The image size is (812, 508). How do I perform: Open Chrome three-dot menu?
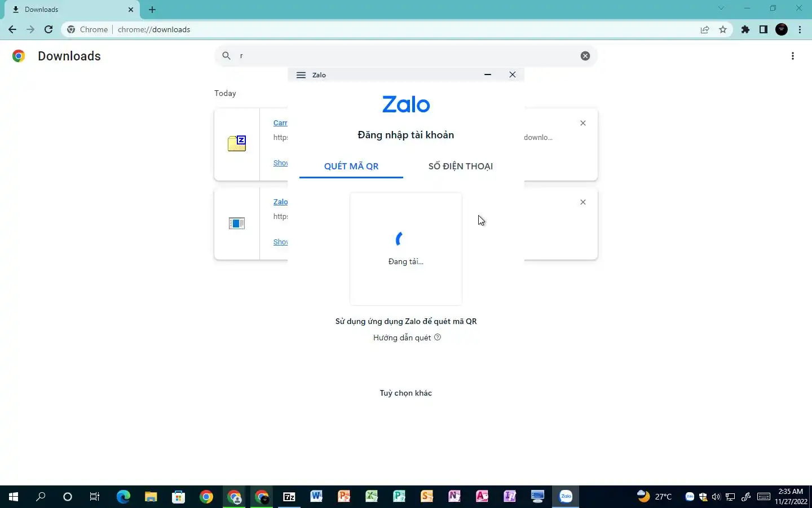click(800, 29)
